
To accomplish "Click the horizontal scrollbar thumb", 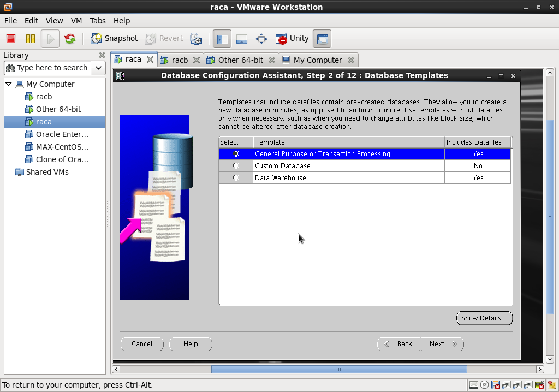I will (338, 370).
